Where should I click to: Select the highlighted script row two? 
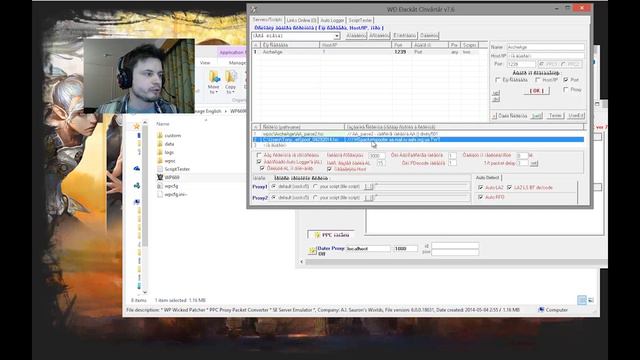[418, 140]
